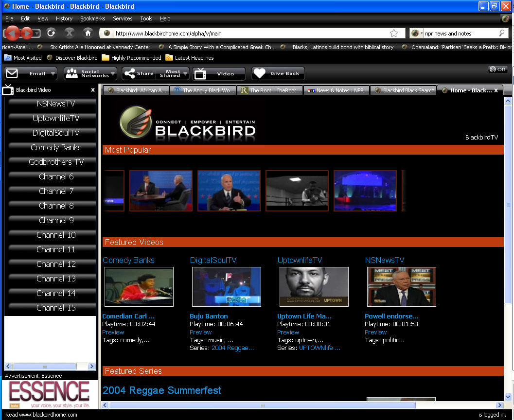The image size is (514, 420).
Task: Switch to The Angry Black Wo... tab
Action: 204,90
